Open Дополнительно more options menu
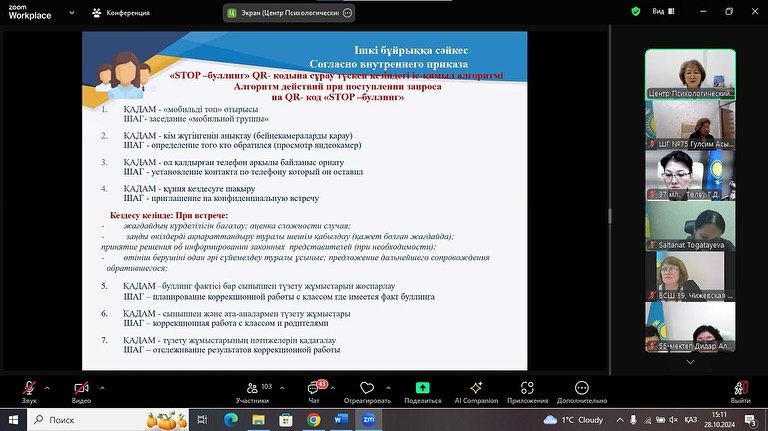Viewport: 768px width, 431px height. pyautogui.click(x=582, y=388)
